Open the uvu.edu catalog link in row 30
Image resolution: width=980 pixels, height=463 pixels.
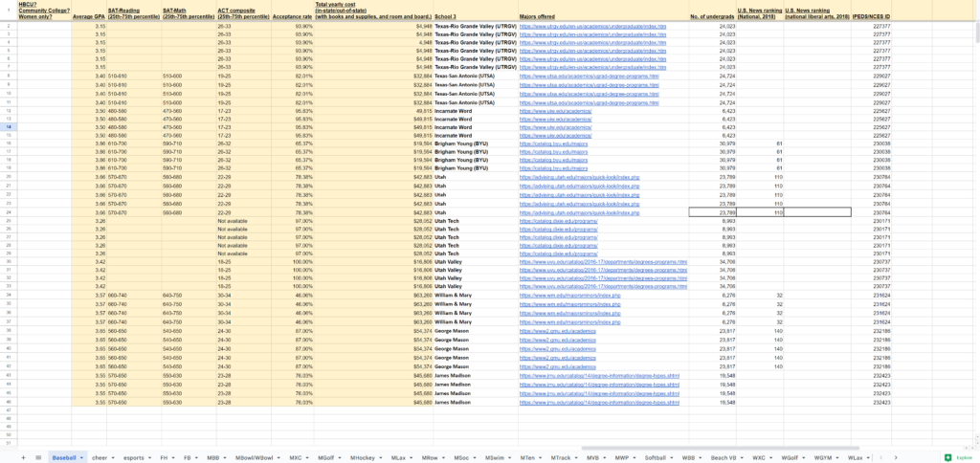point(603,262)
